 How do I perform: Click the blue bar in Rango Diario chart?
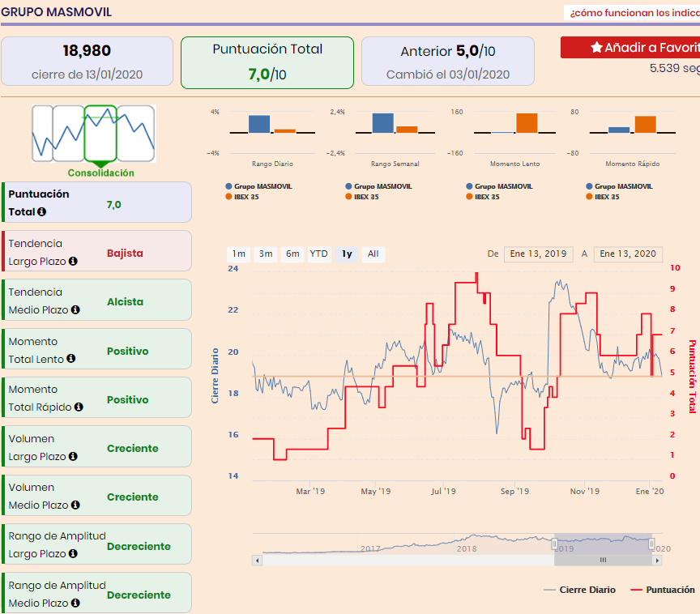coord(259,124)
